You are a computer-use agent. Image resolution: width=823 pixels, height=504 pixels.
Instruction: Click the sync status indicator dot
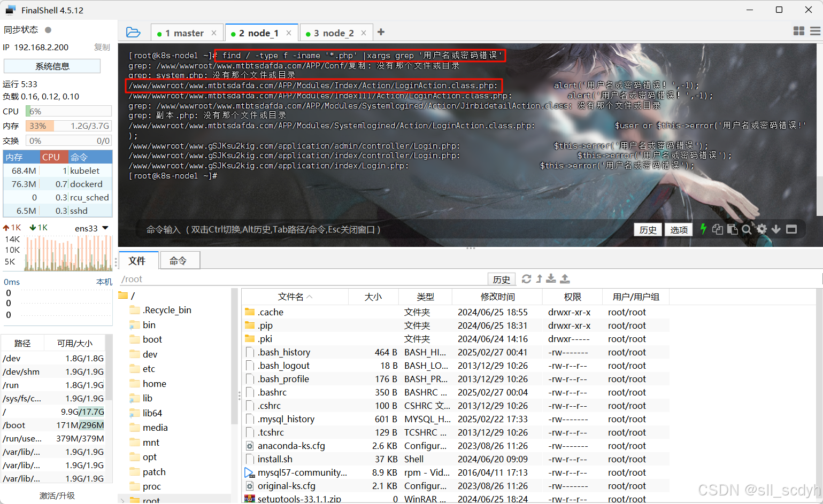click(x=48, y=30)
